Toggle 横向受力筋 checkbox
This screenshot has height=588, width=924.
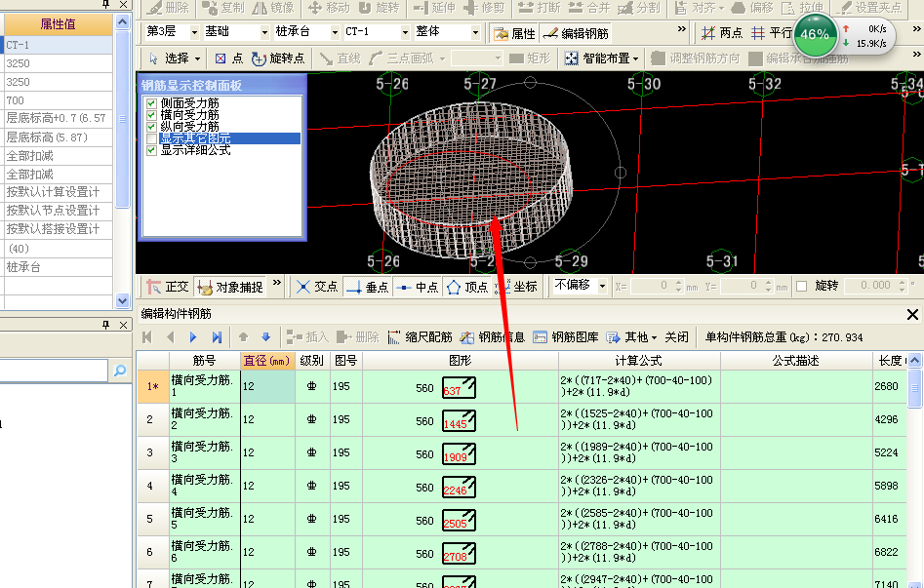tap(151, 115)
